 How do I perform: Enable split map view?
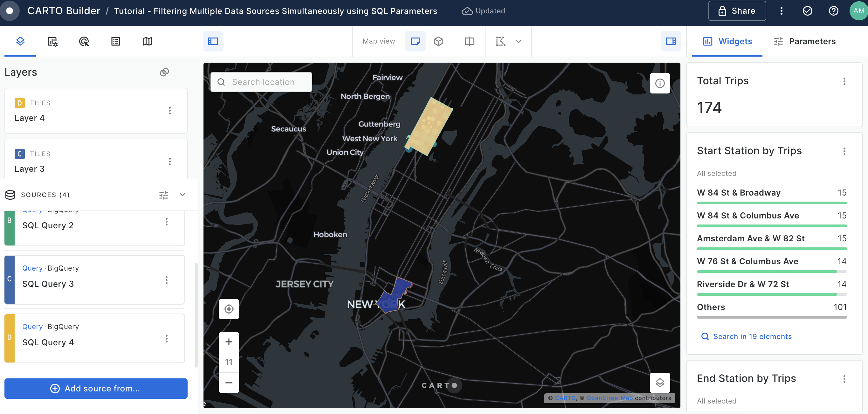click(x=469, y=41)
